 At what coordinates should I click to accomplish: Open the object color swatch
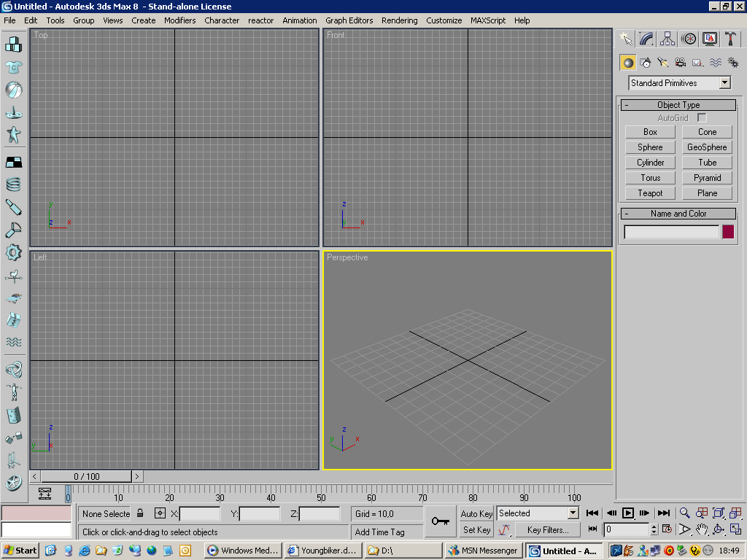point(728,232)
